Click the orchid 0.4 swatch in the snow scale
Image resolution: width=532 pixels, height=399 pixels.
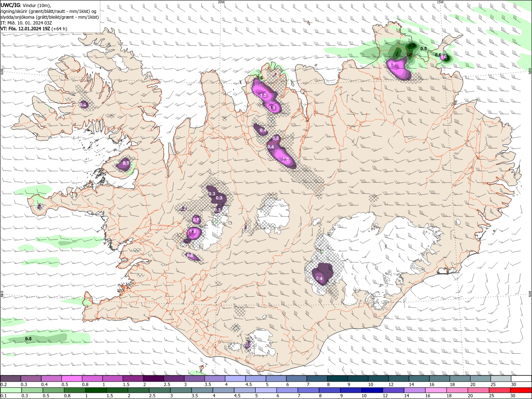(x=51, y=379)
